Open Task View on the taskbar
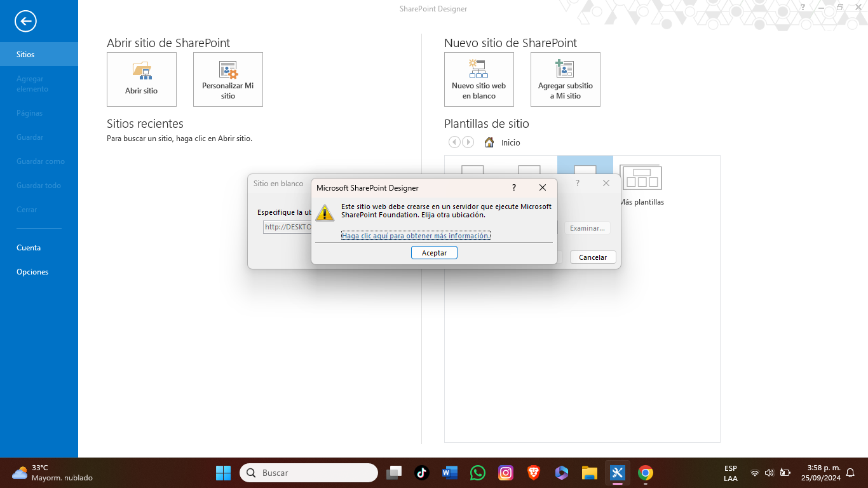The height and width of the screenshot is (488, 868). 395,473
